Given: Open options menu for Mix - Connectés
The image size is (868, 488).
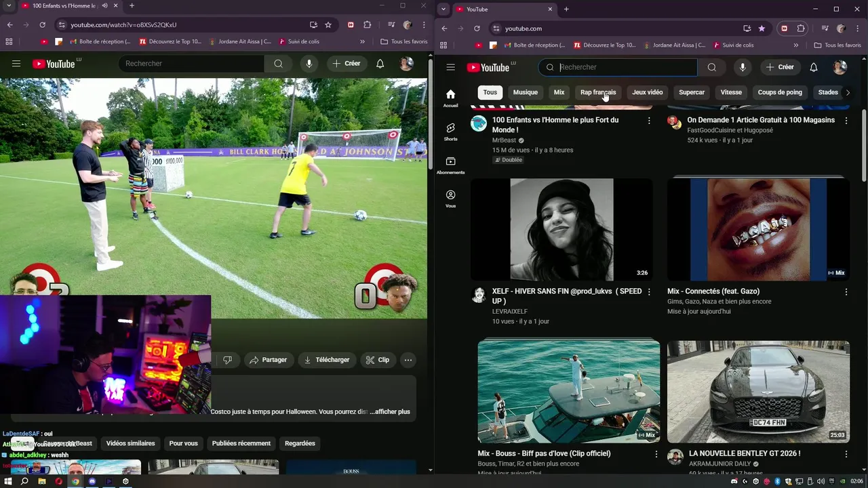Looking at the screenshot, I should pyautogui.click(x=846, y=292).
